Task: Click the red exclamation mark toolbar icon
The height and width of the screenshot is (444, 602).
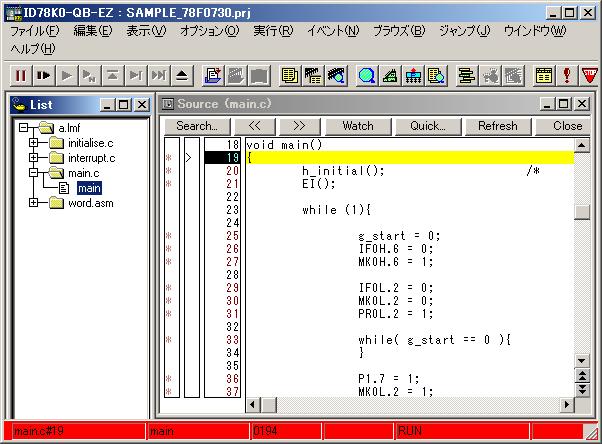Action: pos(567,75)
